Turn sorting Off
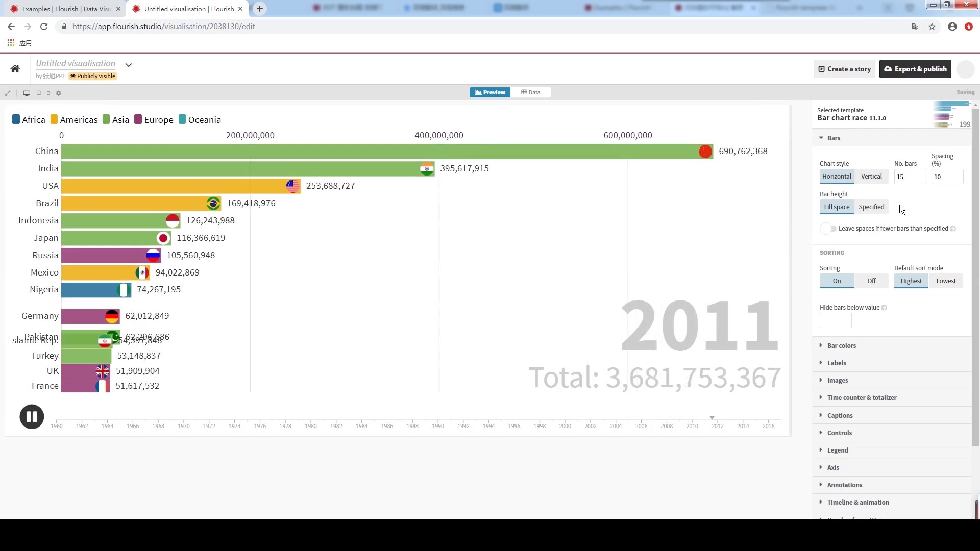Viewport: 980px width, 551px height. click(x=871, y=281)
